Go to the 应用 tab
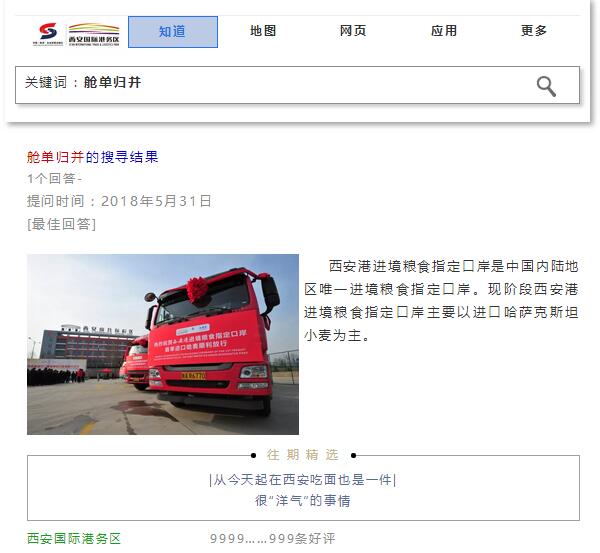 444,31
